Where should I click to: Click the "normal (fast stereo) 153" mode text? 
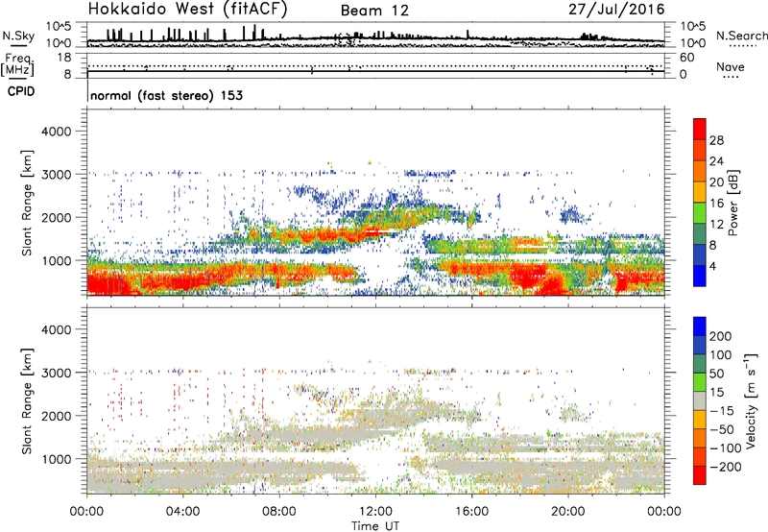click(166, 95)
